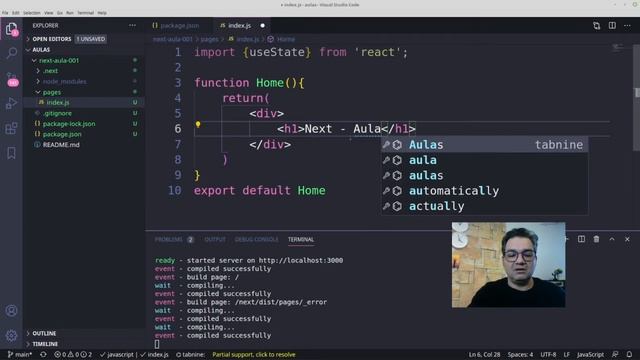Open the Explorer view in activity bar
Image resolution: width=640 pixels, height=360 pixels.
click(11, 29)
